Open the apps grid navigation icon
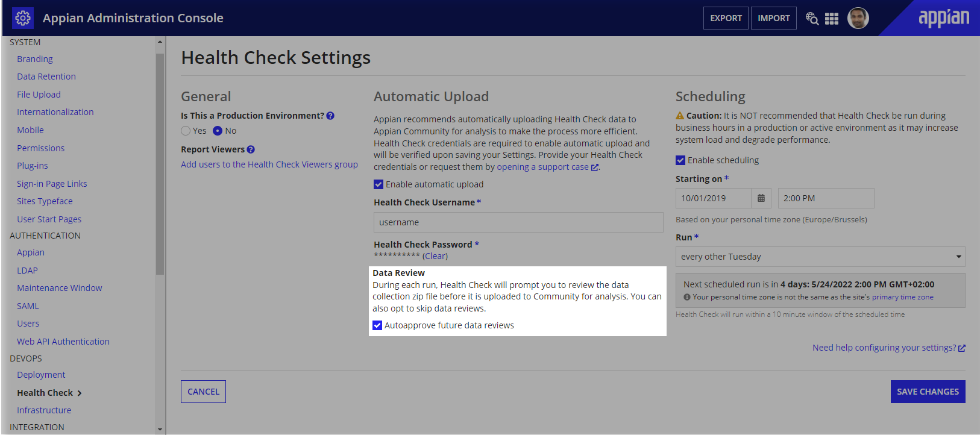 pyautogui.click(x=832, y=19)
